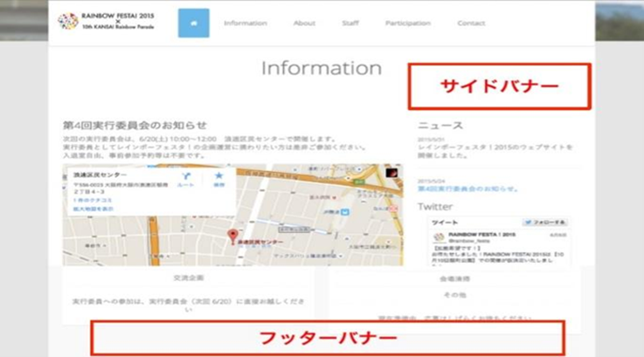
Task: Open the Information menu item
Action: pyautogui.click(x=245, y=24)
